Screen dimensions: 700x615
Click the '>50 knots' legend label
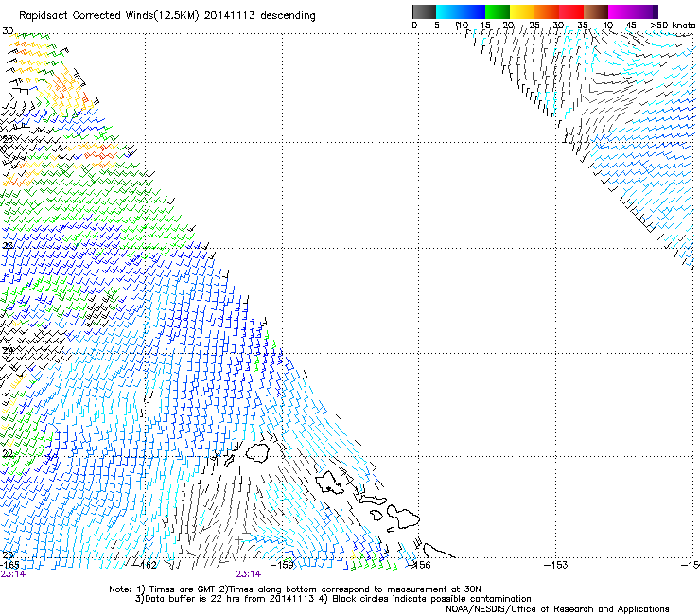pyautogui.click(x=673, y=26)
